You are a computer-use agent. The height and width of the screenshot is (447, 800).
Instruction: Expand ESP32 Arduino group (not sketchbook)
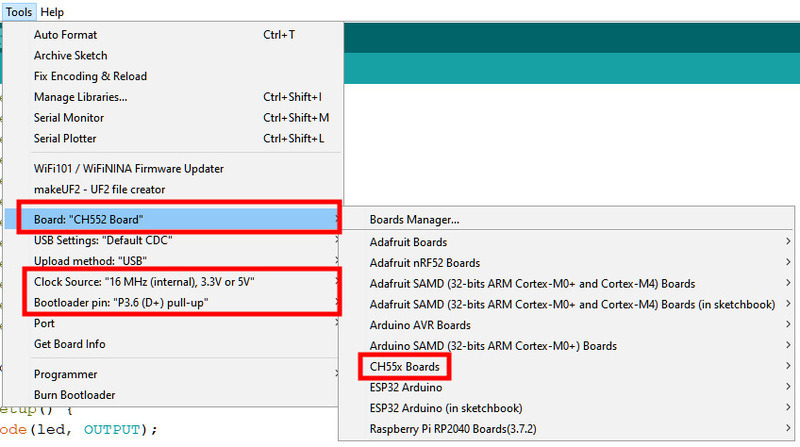click(566, 387)
